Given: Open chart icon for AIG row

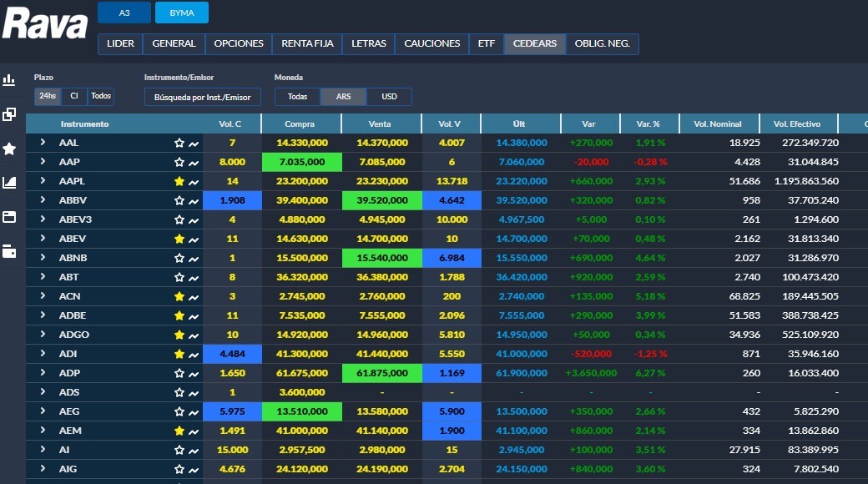Looking at the screenshot, I should tap(193, 470).
